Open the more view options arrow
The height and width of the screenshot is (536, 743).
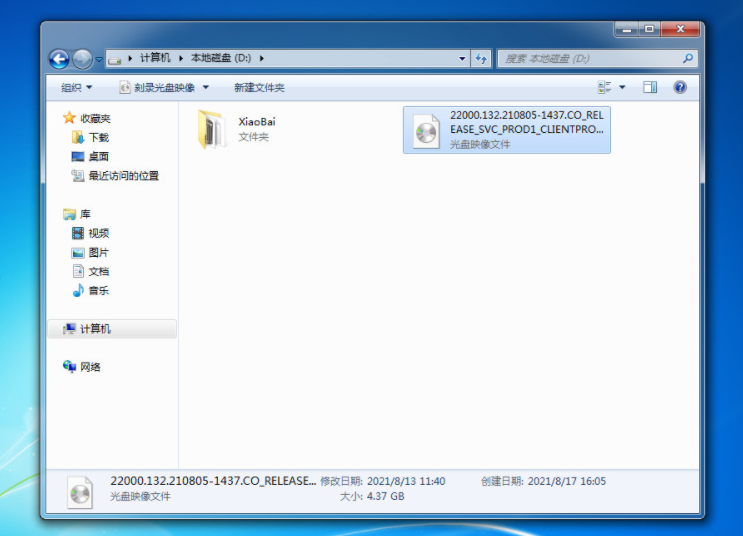point(622,87)
